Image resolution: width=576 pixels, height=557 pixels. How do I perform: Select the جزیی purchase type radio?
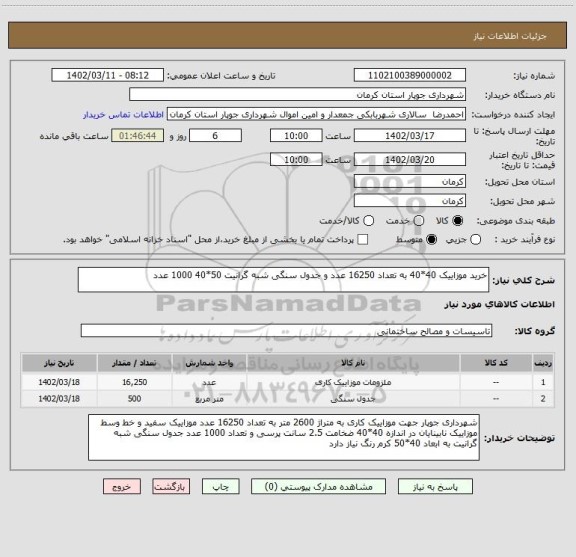click(x=475, y=240)
